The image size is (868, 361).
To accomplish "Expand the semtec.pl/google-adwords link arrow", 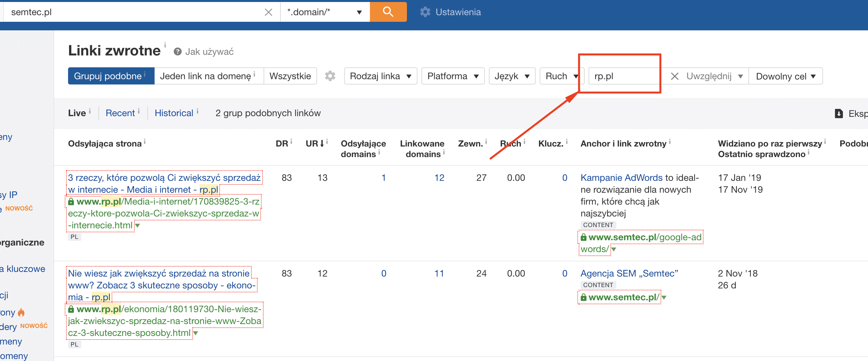I will coord(614,249).
